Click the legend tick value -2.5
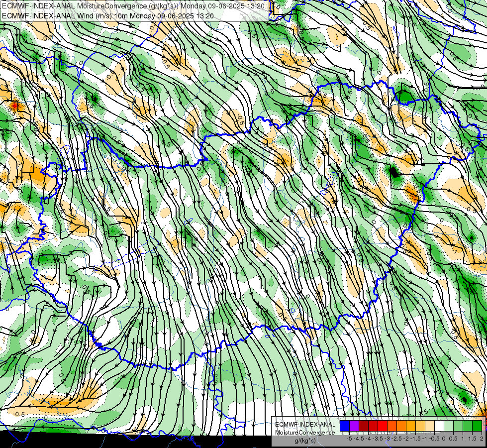The width and height of the screenshot is (487, 448). 396,439
